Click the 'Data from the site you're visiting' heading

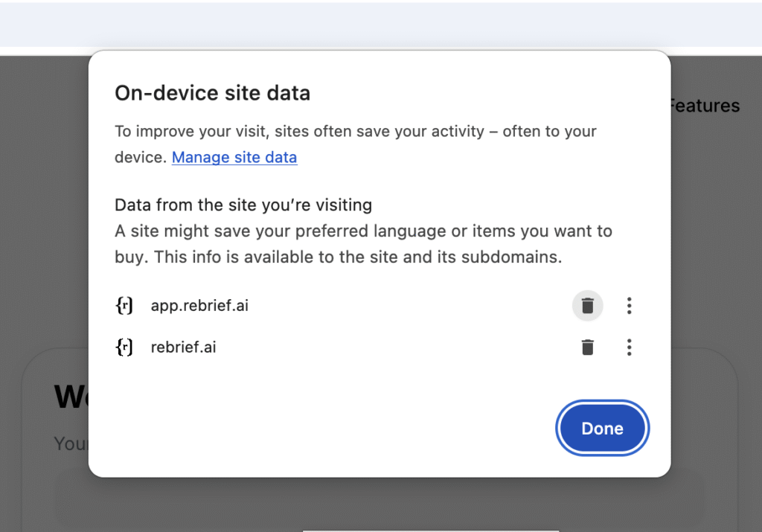(243, 205)
